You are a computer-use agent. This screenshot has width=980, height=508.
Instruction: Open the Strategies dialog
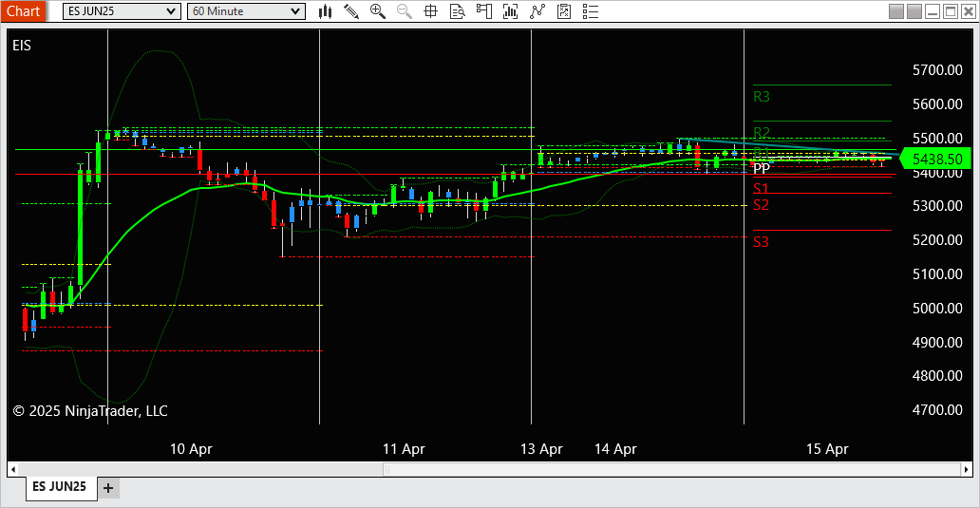pos(564,11)
